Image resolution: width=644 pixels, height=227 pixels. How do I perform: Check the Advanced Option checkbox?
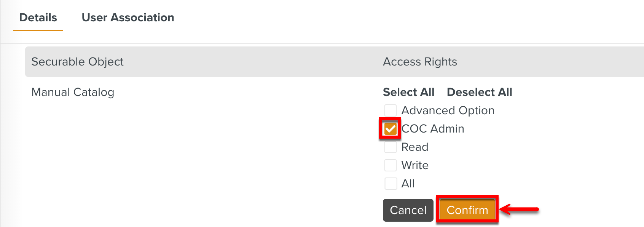point(390,110)
